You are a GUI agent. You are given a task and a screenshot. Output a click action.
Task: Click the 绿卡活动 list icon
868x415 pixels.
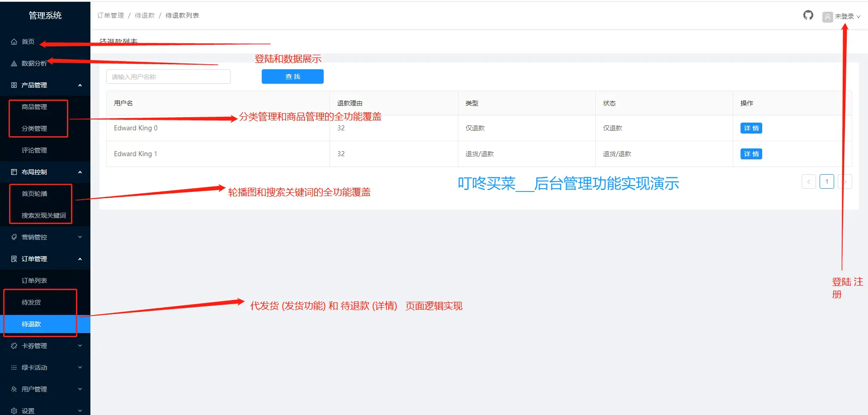(14, 367)
